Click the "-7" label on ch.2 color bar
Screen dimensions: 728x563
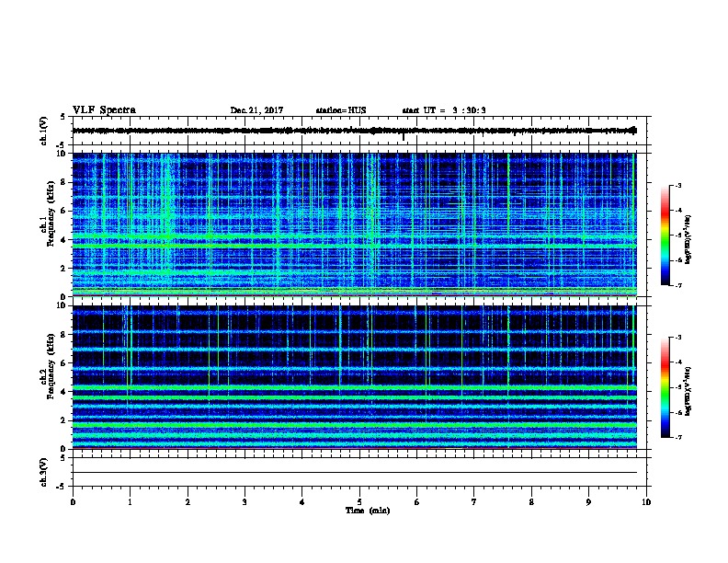(678, 437)
